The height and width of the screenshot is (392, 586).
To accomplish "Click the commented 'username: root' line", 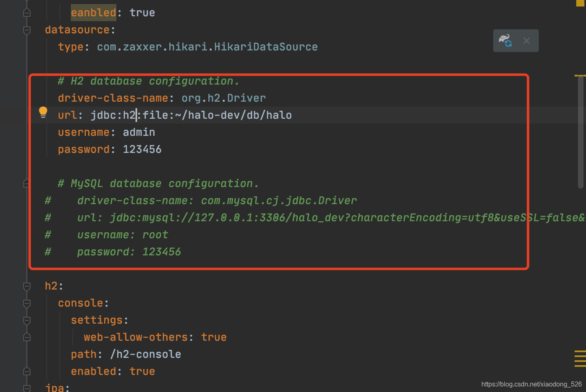I will (122, 235).
